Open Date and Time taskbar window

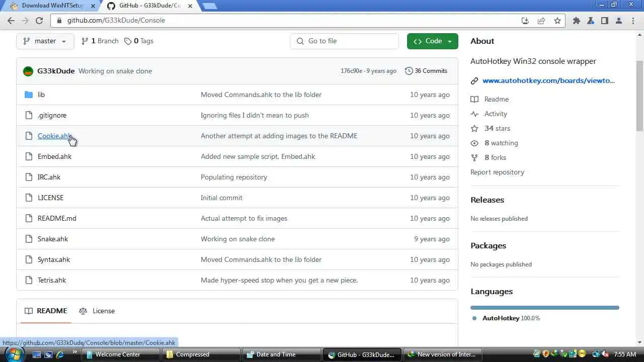point(282,354)
